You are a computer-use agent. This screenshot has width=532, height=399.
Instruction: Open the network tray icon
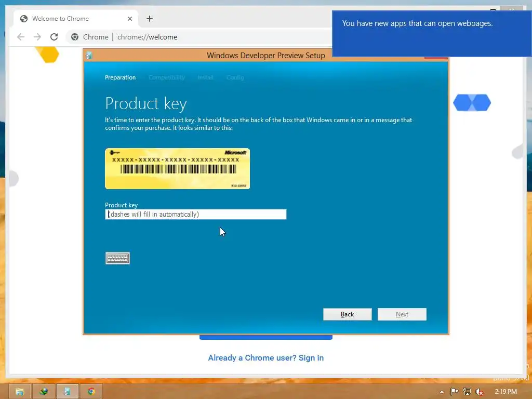[x=467, y=392]
